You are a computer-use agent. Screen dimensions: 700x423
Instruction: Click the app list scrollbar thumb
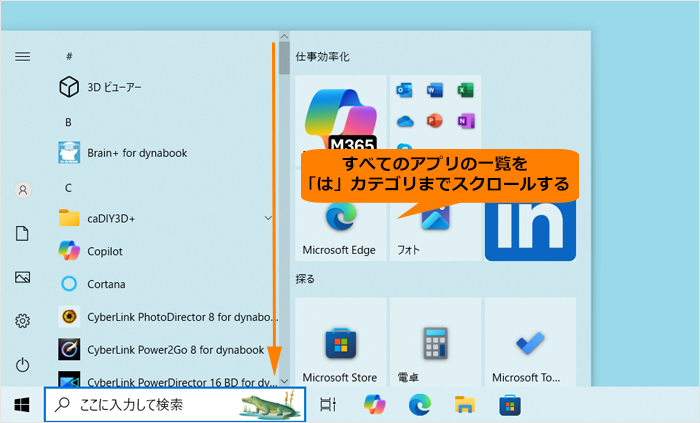tap(284, 58)
